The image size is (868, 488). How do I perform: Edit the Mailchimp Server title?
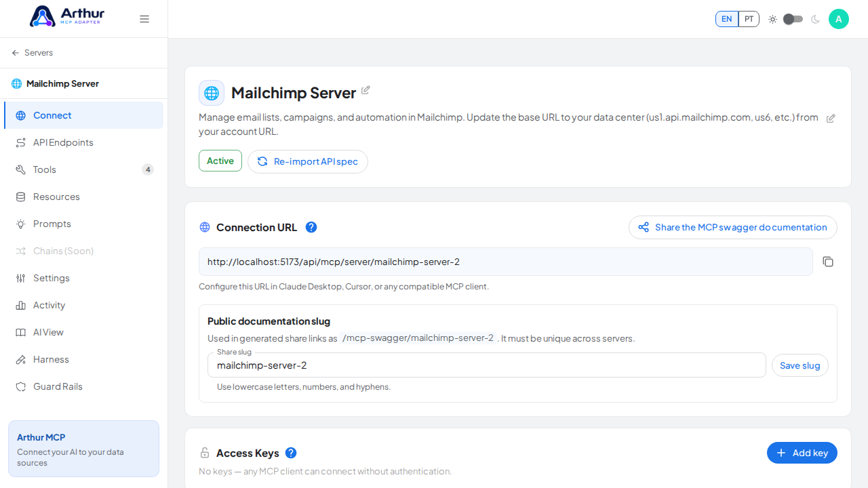tap(366, 90)
